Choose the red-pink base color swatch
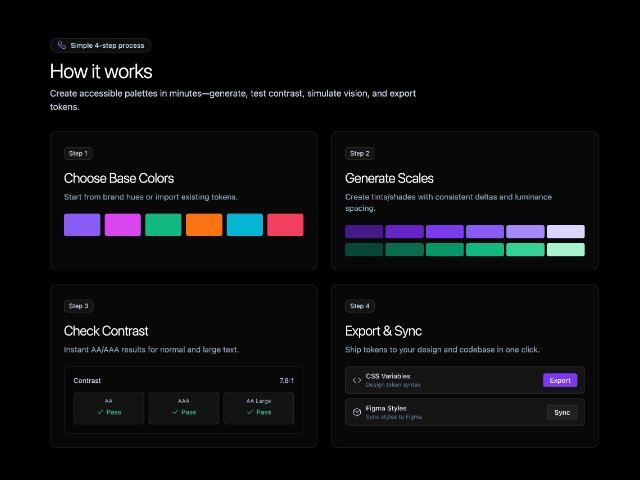This screenshot has width=640, height=480. point(285,225)
